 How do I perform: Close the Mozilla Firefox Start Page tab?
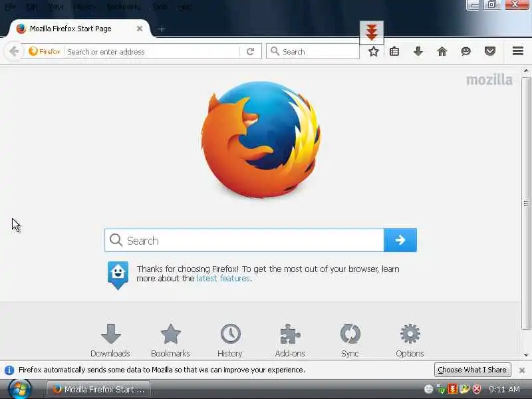[140, 29]
